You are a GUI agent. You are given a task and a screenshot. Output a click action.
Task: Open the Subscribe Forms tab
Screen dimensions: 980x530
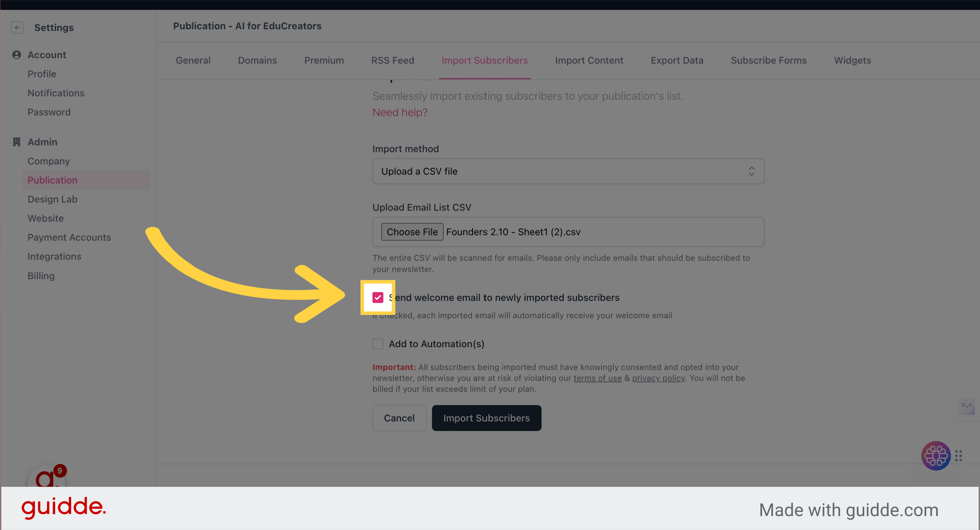(x=769, y=61)
